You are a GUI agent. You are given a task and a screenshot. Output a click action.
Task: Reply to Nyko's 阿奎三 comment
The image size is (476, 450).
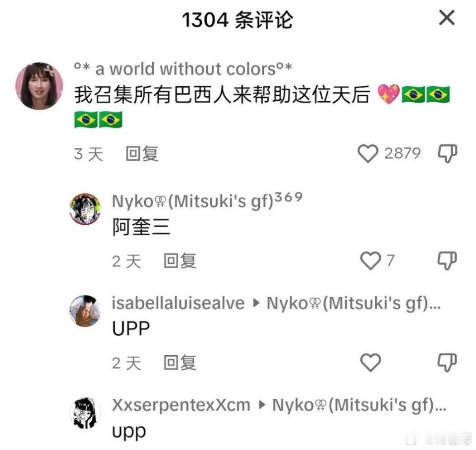tap(179, 261)
